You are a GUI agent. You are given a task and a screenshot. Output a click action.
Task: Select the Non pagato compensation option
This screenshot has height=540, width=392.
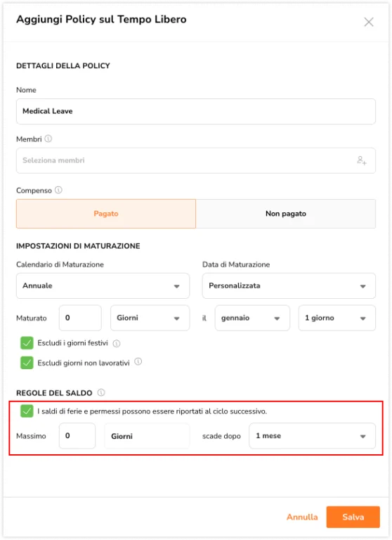pos(286,214)
